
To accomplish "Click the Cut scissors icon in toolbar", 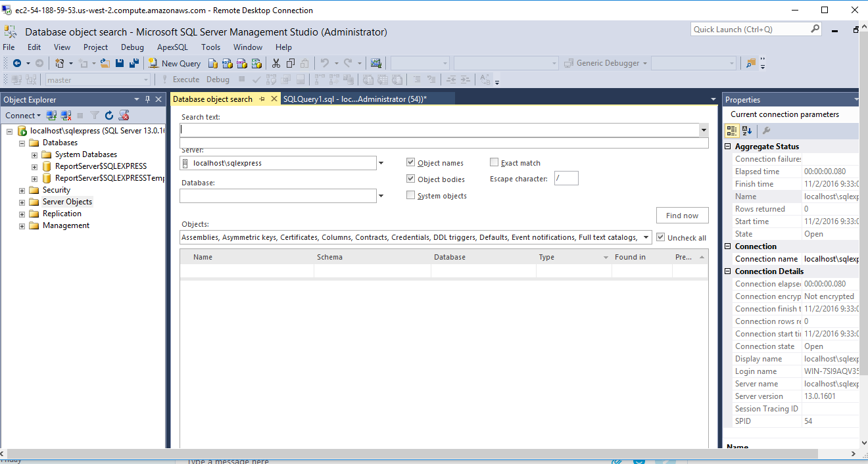I will point(276,63).
